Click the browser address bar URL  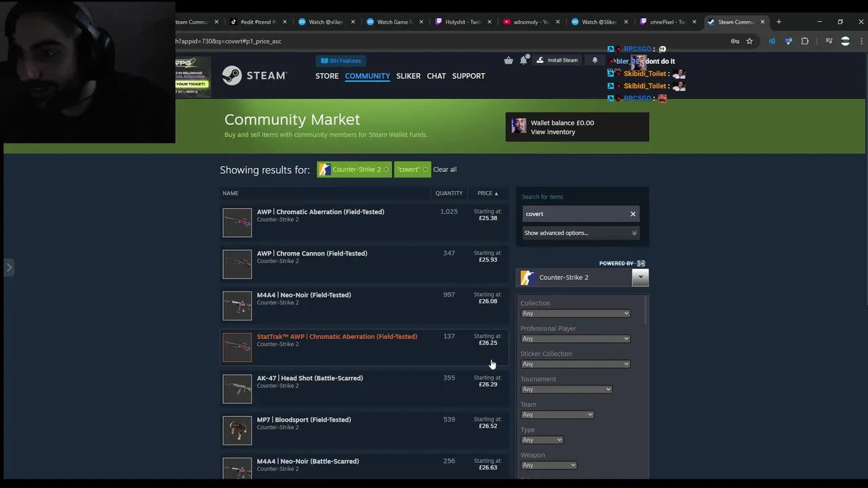click(x=229, y=41)
